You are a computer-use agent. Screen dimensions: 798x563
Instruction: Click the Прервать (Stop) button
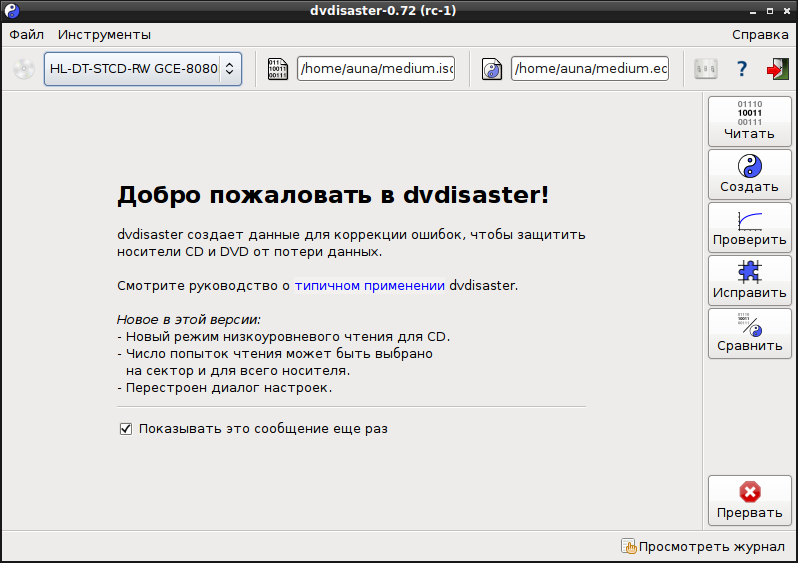750,500
